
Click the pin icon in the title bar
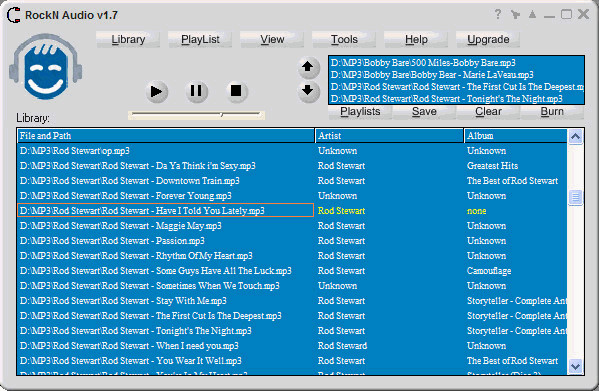pyautogui.click(x=515, y=15)
